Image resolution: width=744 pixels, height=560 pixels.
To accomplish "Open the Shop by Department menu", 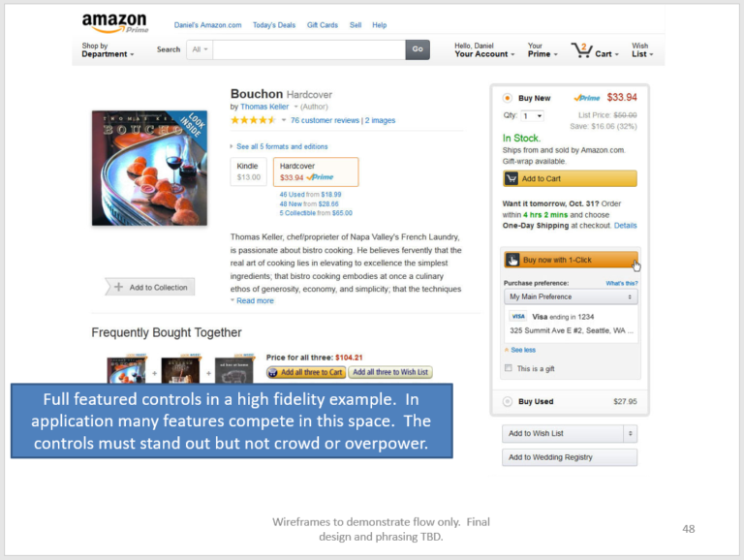I will (x=108, y=49).
